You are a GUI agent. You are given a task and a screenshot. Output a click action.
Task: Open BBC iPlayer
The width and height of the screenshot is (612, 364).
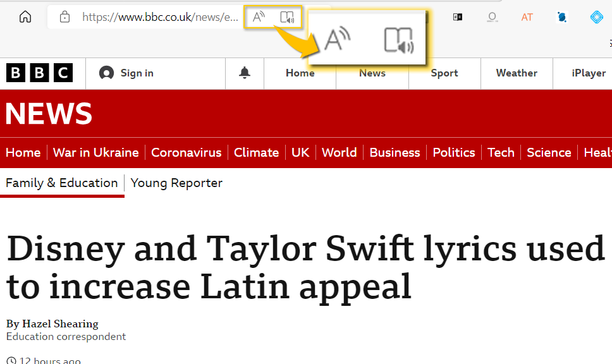(x=589, y=73)
